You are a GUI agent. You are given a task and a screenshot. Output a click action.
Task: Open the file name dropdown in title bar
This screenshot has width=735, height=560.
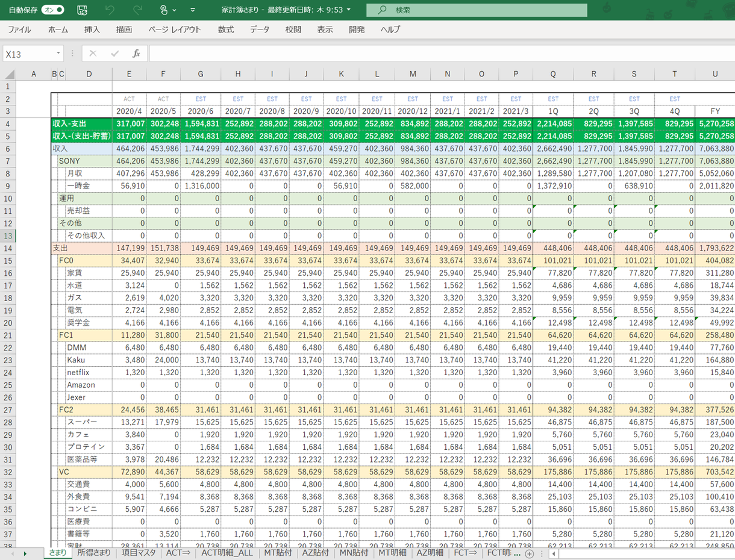coord(349,10)
